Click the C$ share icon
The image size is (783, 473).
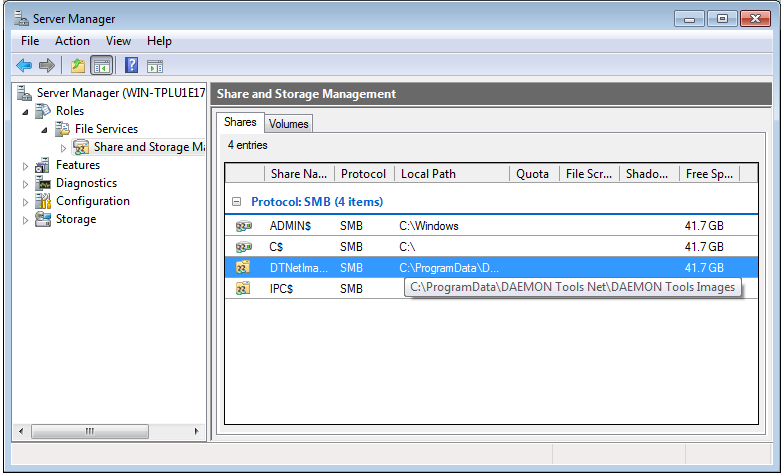point(244,247)
